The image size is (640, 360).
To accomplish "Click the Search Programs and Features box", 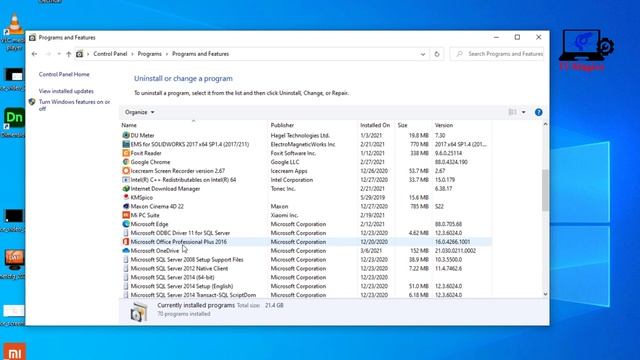I will (497, 54).
